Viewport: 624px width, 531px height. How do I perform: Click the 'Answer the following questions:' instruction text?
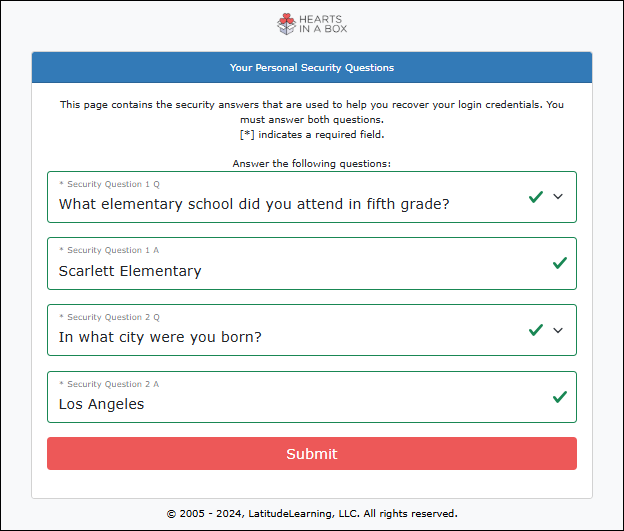(312, 163)
